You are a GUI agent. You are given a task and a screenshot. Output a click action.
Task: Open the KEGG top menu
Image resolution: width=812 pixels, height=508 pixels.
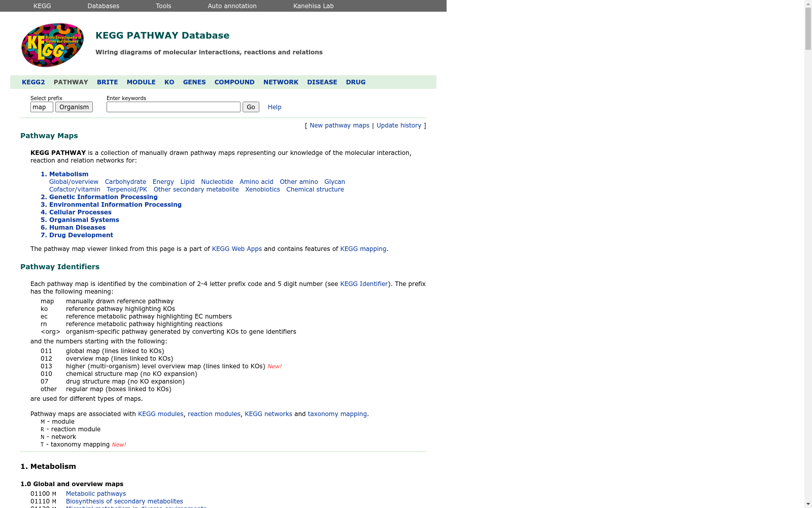(x=42, y=6)
